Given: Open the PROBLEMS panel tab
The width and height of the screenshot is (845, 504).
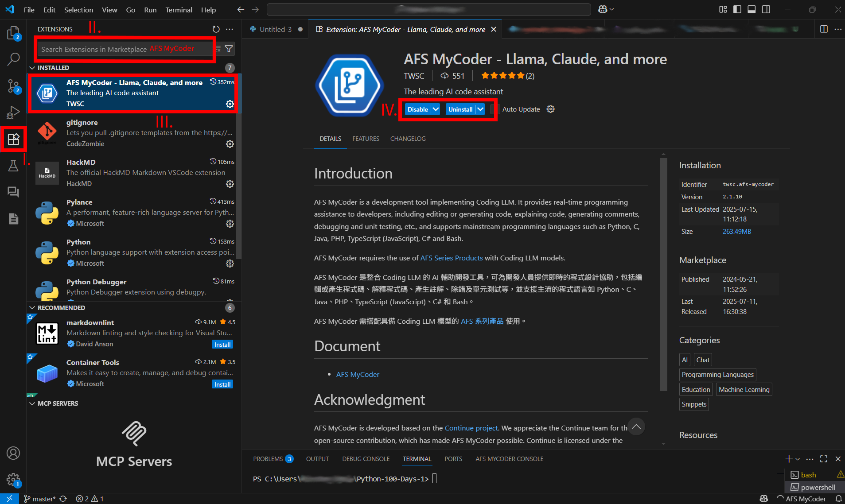Looking at the screenshot, I should [x=273, y=459].
